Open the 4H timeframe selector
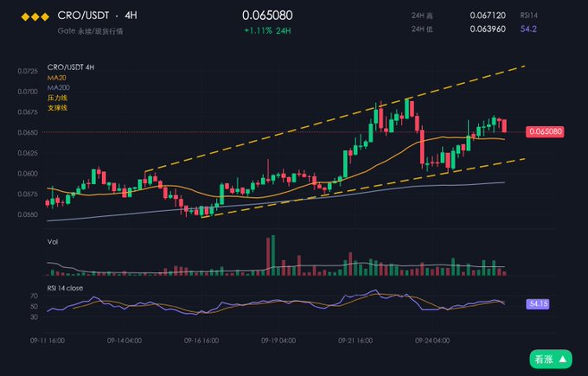 pyautogui.click(x=131, y=16)
